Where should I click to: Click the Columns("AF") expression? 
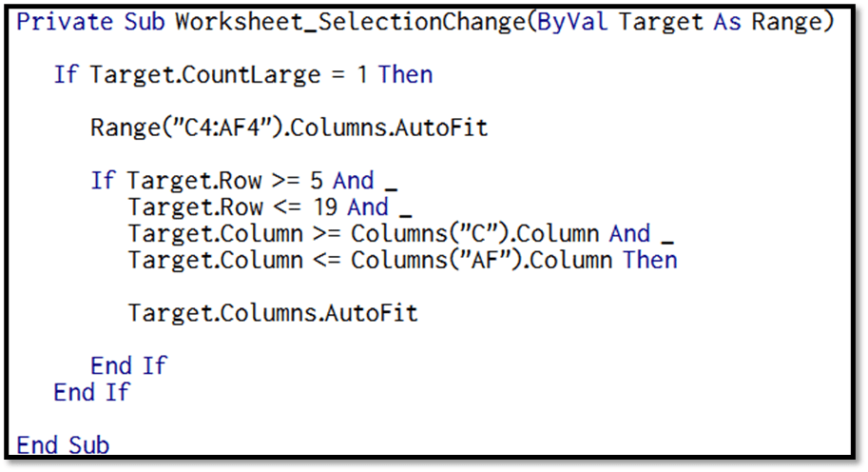point(437,259)
